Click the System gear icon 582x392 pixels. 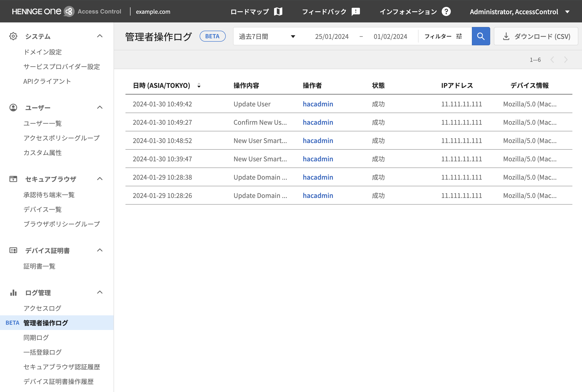pos(13,36)
